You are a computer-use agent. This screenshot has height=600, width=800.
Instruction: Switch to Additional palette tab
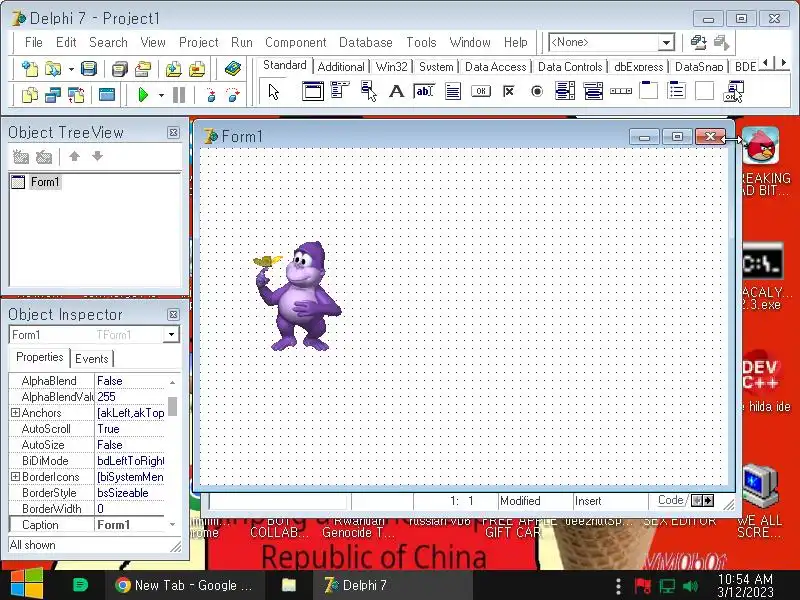341,67
